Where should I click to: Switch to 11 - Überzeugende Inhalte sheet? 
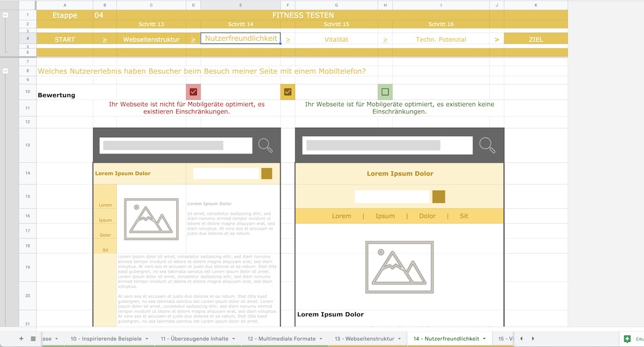coord(194,339)
